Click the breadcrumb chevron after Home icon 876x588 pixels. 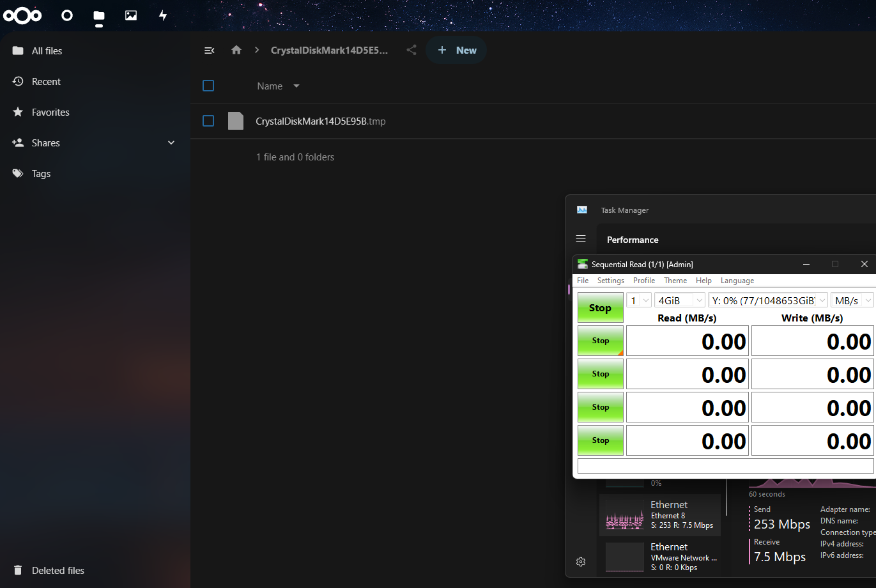257,50
